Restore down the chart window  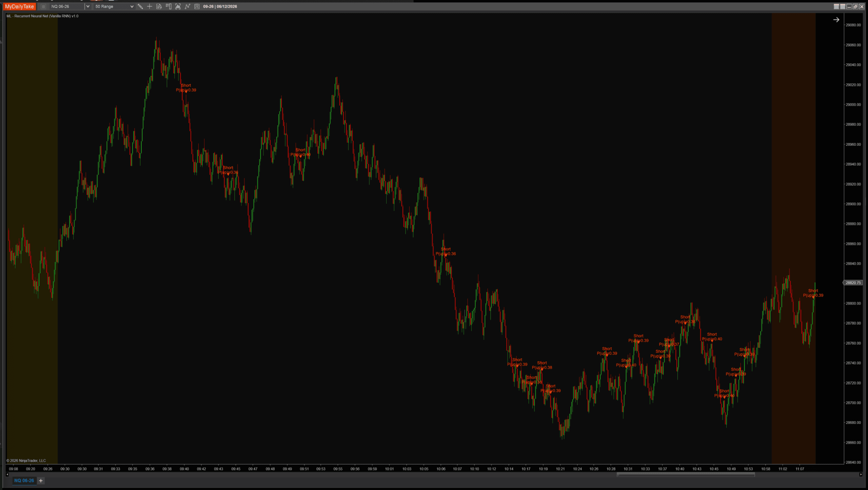(855, 6)
